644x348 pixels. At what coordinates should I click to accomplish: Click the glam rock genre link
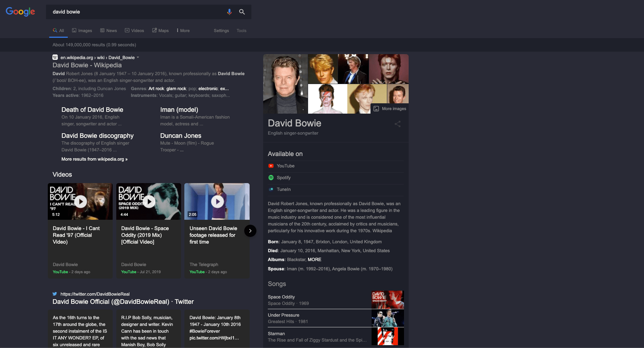pyautogui.click(x=176, y=89)
